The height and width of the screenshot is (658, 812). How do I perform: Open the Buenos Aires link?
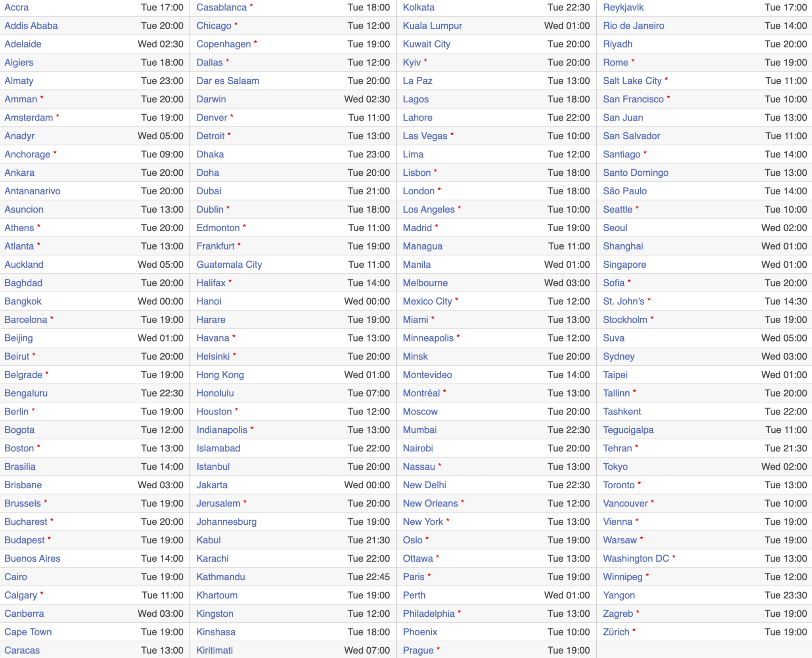pyautogui.click(x=33, y=558)
